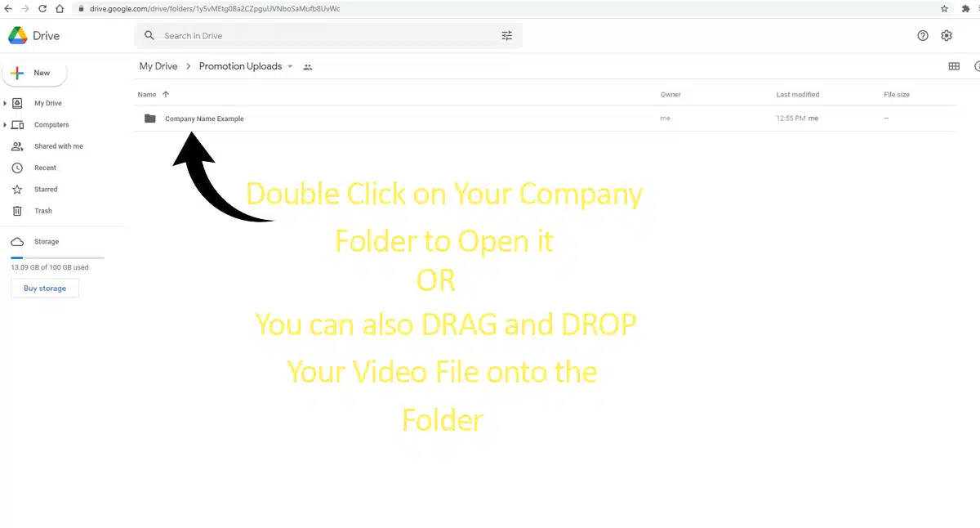Click the New button

(x=34, y=73)
